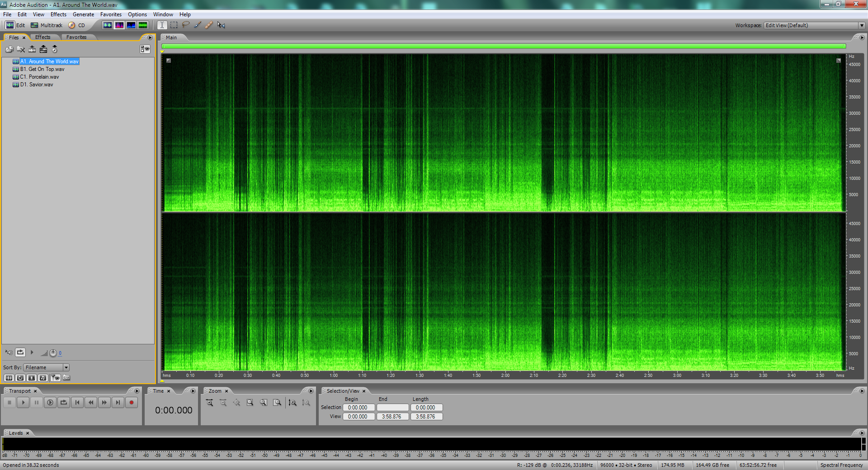Click the Zoom In Horizontally icon
The image size is (868, 470).
point(209,402)
